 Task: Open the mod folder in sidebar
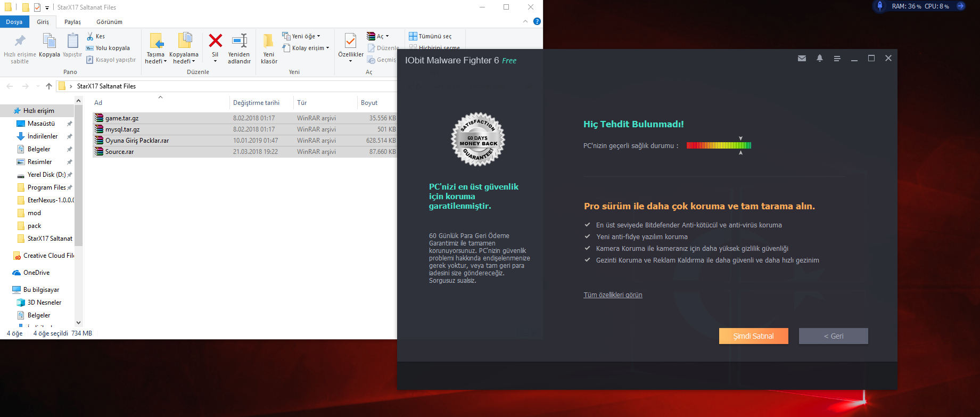(34, 213)
